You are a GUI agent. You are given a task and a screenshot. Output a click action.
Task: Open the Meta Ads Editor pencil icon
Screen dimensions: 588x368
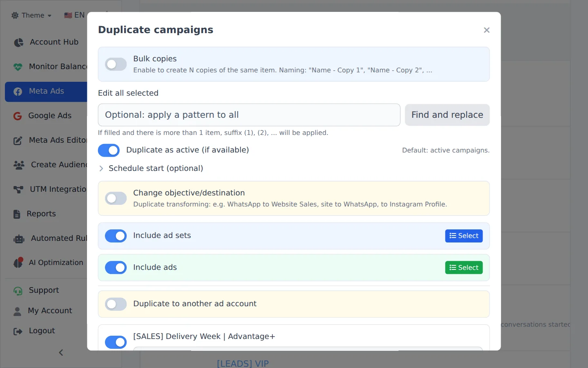pos(18,141)
